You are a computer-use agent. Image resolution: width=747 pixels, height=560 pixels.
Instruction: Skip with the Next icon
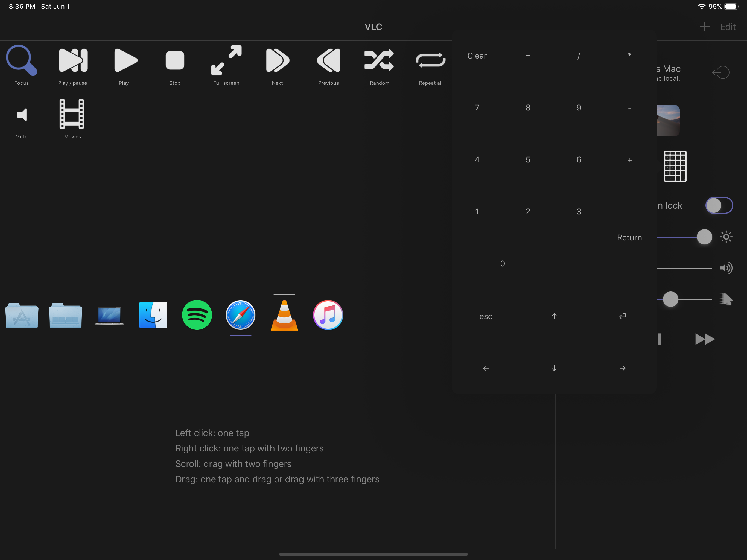pos(277,60)
